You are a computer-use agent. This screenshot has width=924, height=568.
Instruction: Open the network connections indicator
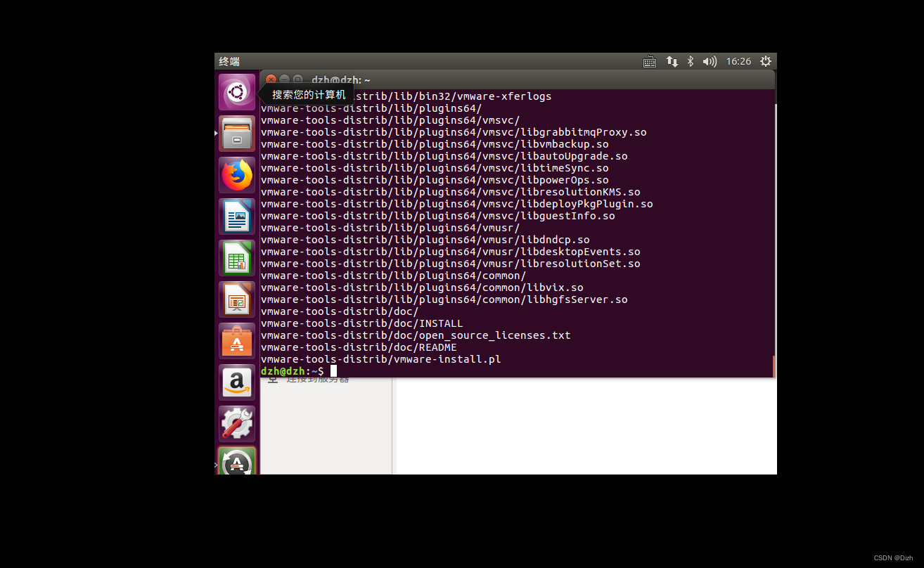672,62
